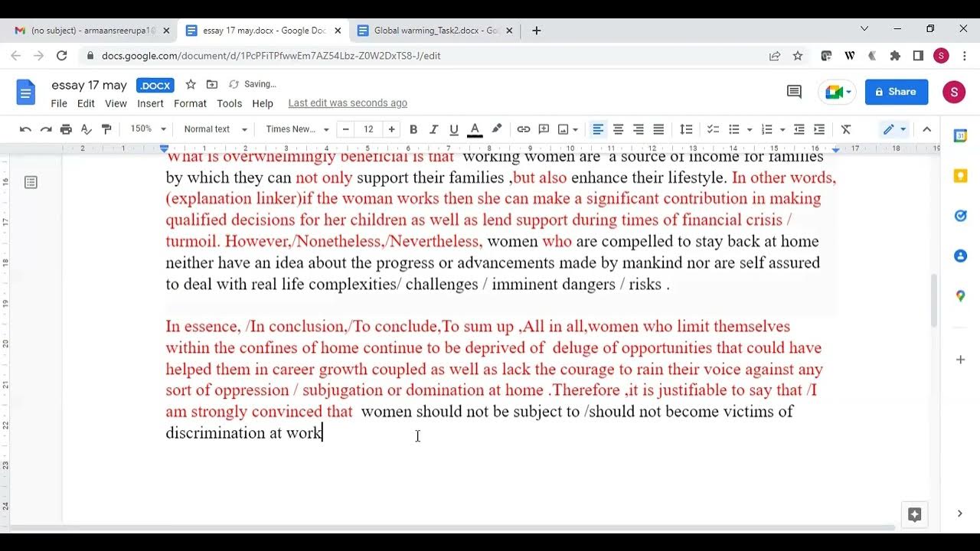The width and height of the screenshot is (980, 551).
Task: Open the text color picker
Action: coord(475,129)
